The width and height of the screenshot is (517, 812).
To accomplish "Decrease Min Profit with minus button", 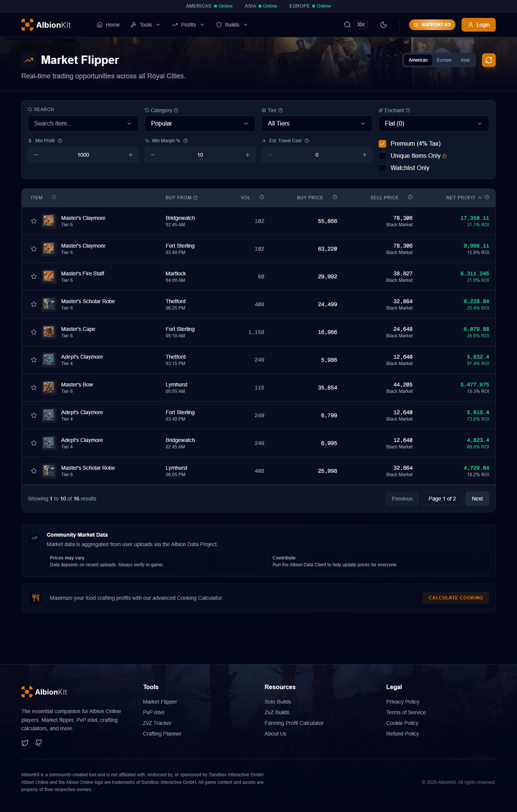I will coord(36,155).
